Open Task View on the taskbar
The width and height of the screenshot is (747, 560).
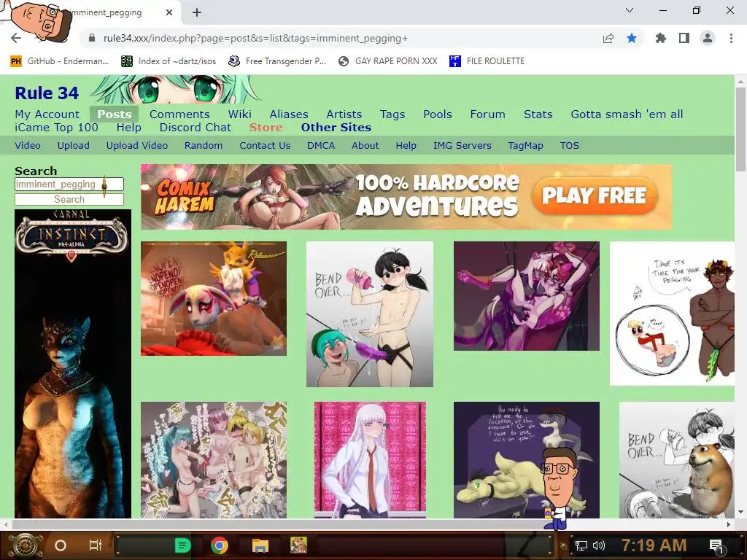point(96,545)
